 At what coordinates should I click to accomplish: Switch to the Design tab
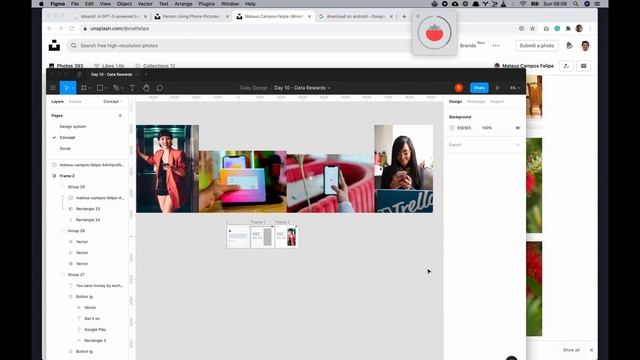click(x=456, y=101)
